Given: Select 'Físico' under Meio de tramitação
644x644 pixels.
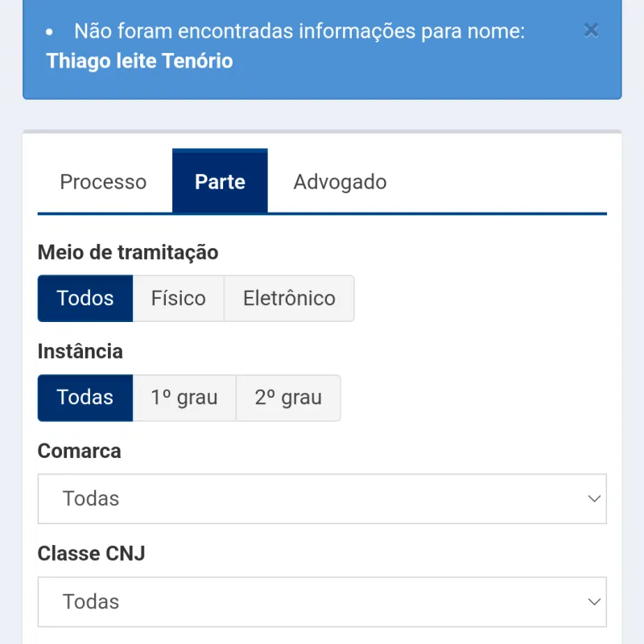Looking at the screenshot, I should click(x=178, y=298).
